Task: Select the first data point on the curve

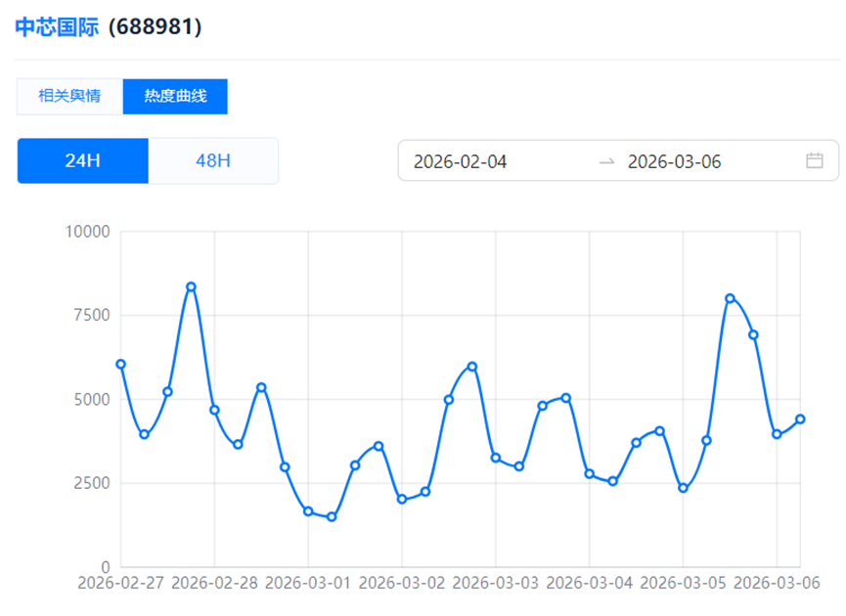Action: [120, 364]
